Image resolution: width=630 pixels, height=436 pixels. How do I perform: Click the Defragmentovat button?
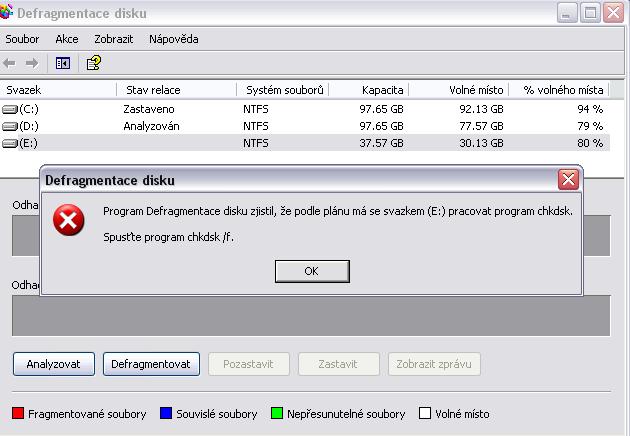click(151, 364)
